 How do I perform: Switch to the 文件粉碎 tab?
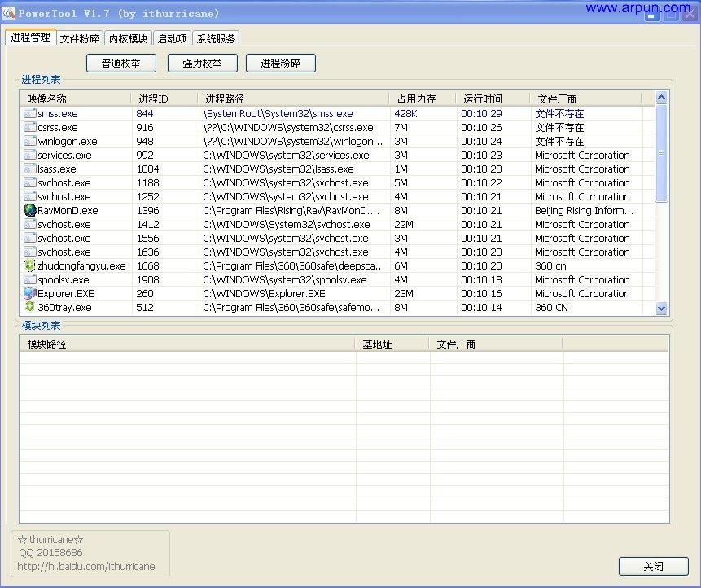point(79,37)
